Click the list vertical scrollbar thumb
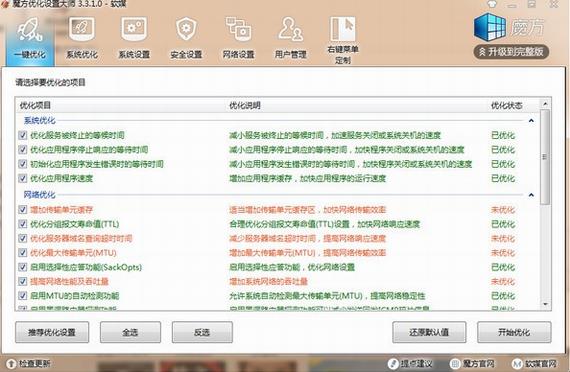 coord(545,157)
